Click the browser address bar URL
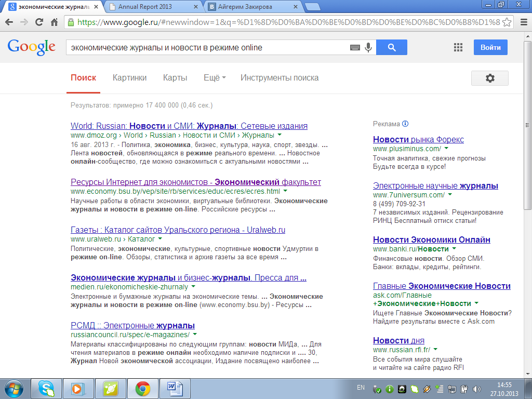 tap(288, 22)
